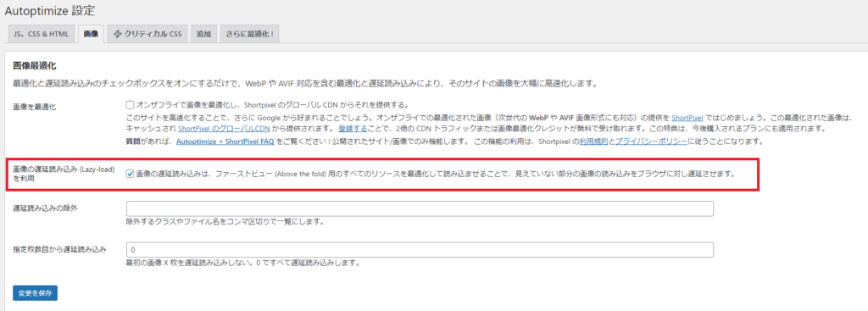Click the 除外するクラスやファイル名 hint text
Viewport: 868px width, 311px height.
coord(225,222)
